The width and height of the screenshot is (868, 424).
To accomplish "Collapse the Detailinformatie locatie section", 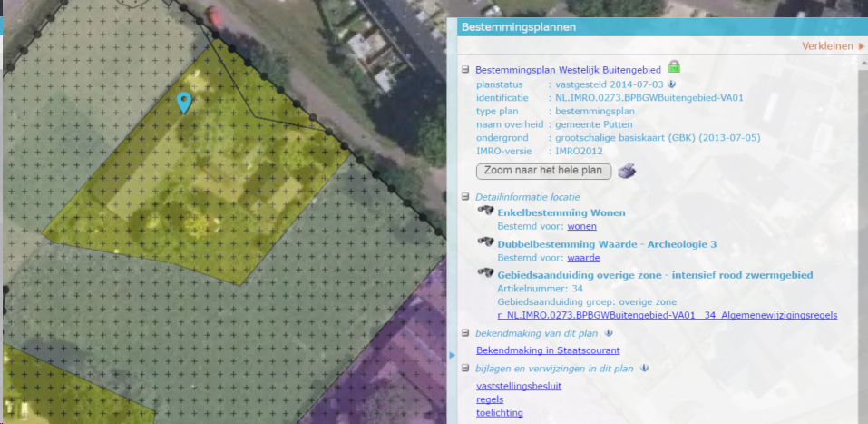I will [x=465, y=197].
